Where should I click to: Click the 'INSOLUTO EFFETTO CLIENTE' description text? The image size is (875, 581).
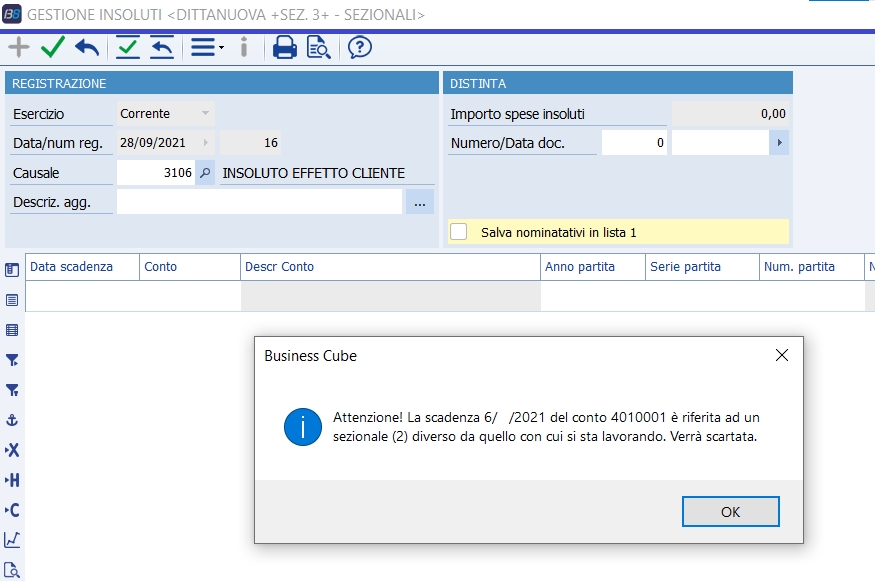click(314, 173)
